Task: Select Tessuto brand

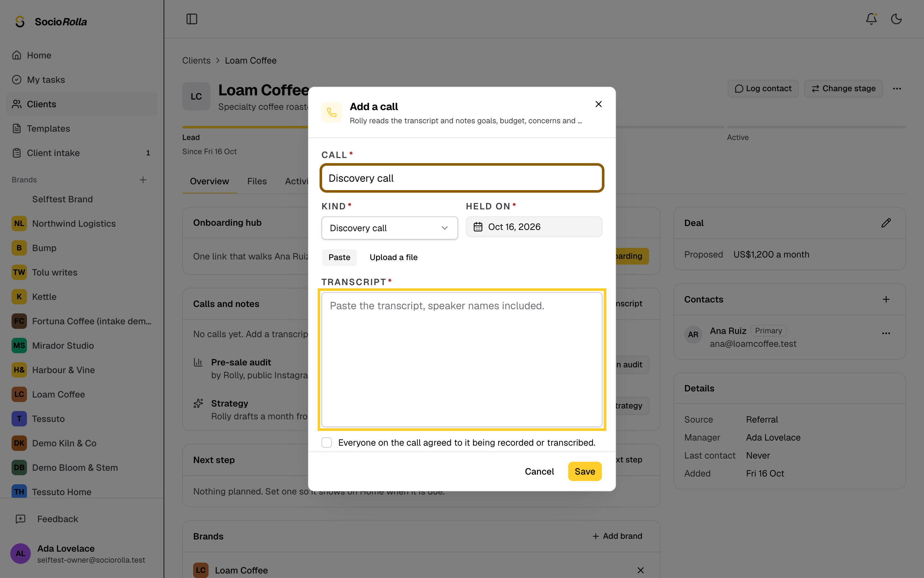Action: coord(82,419)
